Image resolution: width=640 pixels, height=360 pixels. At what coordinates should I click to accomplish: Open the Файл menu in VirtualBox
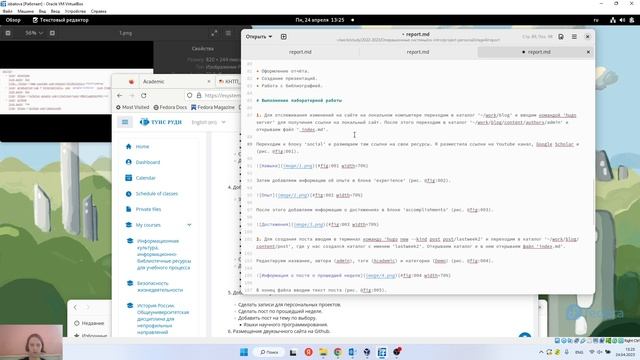(x=7, y=11)
